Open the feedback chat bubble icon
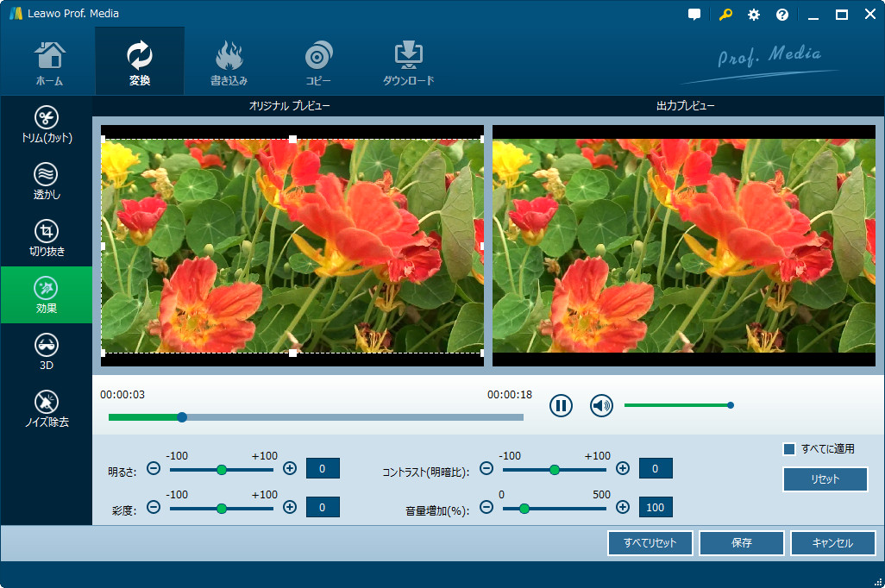This screenshot has width=885, height=588. tap(694, 15)
